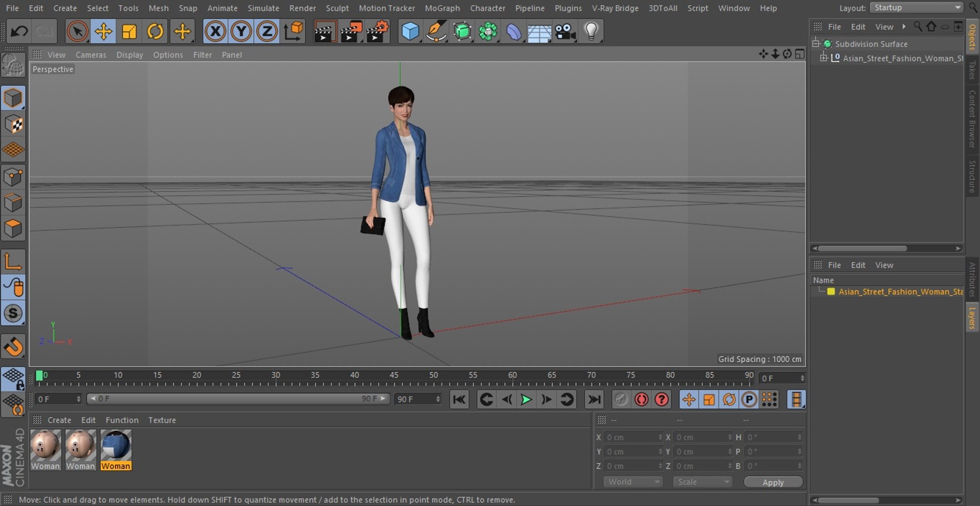980x506 pixels.
Task: Open Edit Render Settings icon
Action: pos(378,32)
